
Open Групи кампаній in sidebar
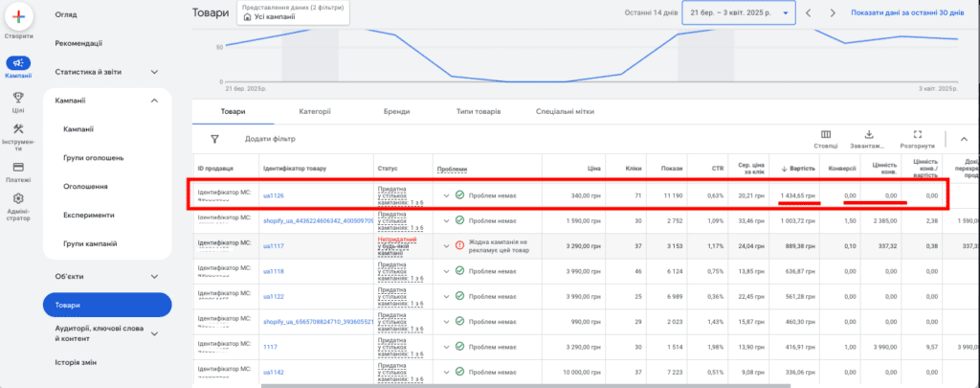[90, 243]
